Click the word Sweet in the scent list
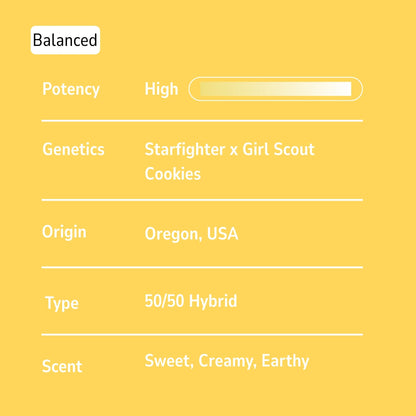Screen dimensions: 416x416 (169, 361)
